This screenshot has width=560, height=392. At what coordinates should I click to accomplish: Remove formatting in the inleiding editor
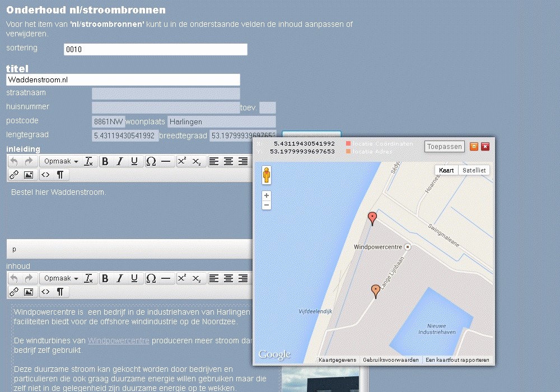[88, 161]
